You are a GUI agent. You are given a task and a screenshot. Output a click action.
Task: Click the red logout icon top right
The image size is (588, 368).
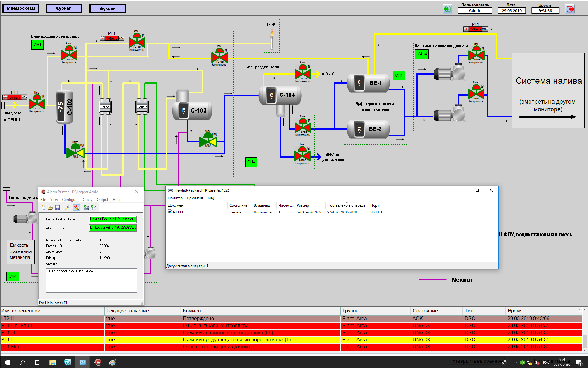[570, 9]
